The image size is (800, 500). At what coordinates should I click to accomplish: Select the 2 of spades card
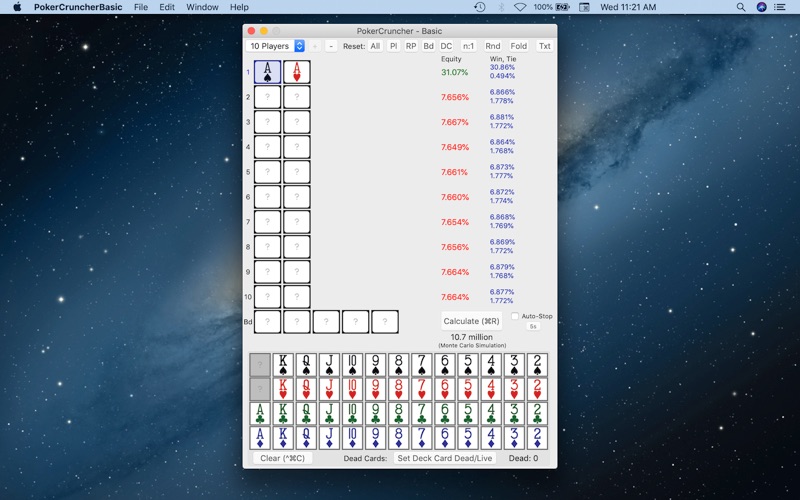click(537, 365)
